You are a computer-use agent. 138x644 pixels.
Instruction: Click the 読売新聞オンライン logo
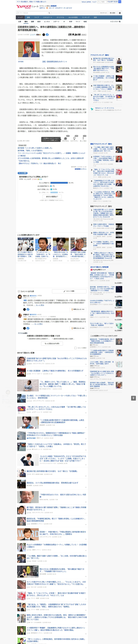pos(77,35)
